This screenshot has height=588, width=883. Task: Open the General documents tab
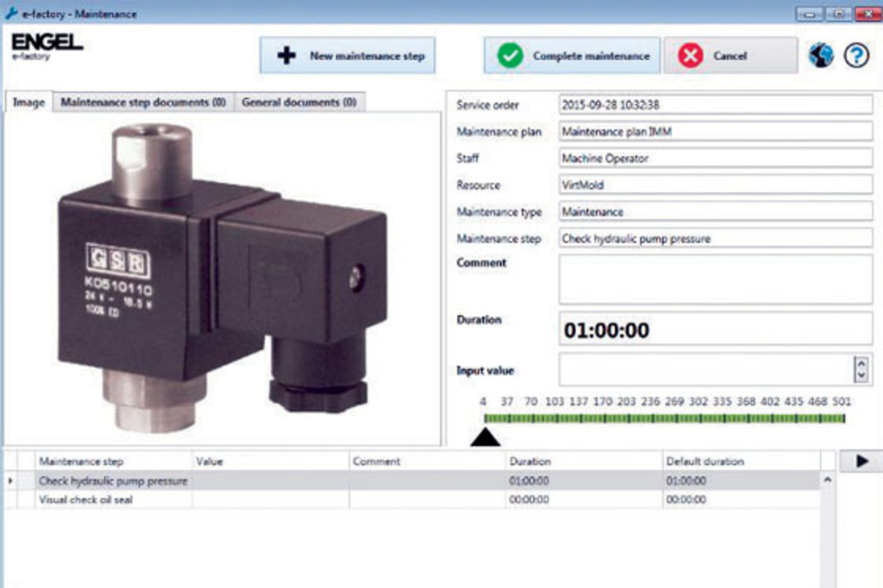click(299, 102)
